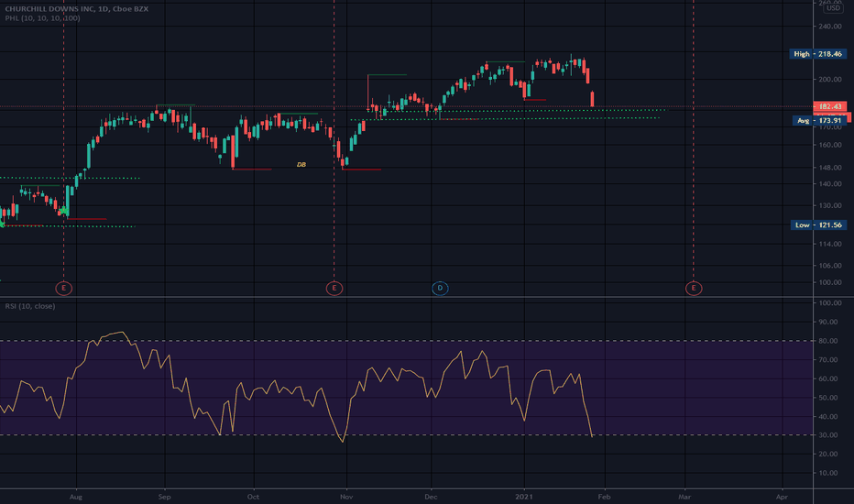This screenshot has height=504, width=854.
Task: Select the PHL (10, 10, 10, 100) indicator legend
Action: click(42, 18)
